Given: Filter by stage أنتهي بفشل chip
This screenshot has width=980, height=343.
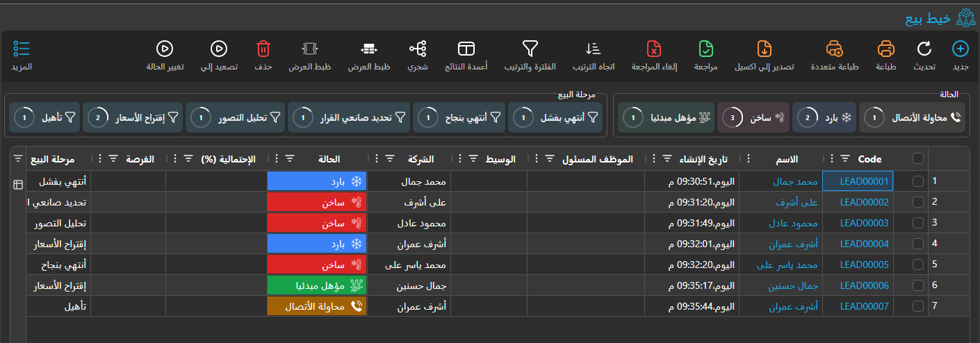Looking at the screenshot, I should (x=555, y=118).
